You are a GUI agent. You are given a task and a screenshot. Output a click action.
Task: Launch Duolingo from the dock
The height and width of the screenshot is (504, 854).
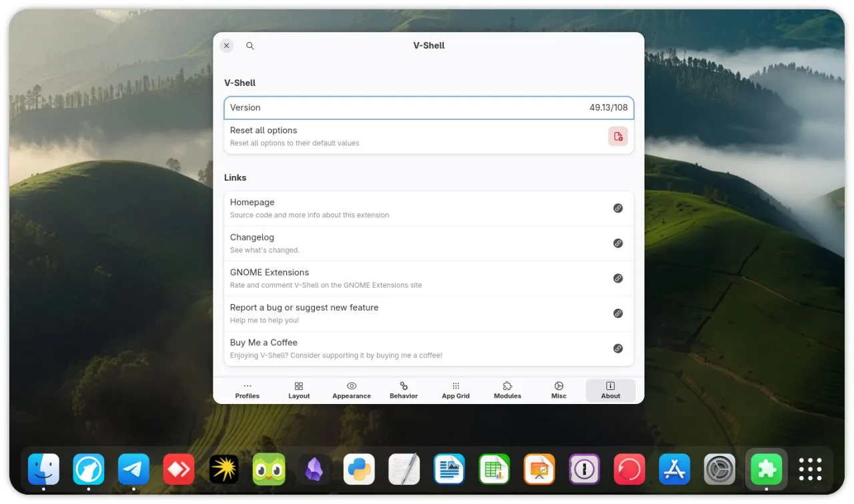coord(269,469)
